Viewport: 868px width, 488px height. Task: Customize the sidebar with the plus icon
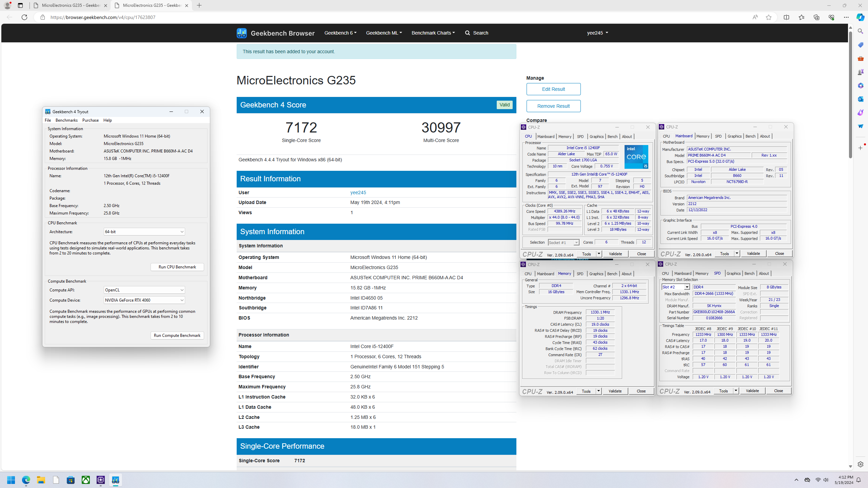tap(860, 148)
